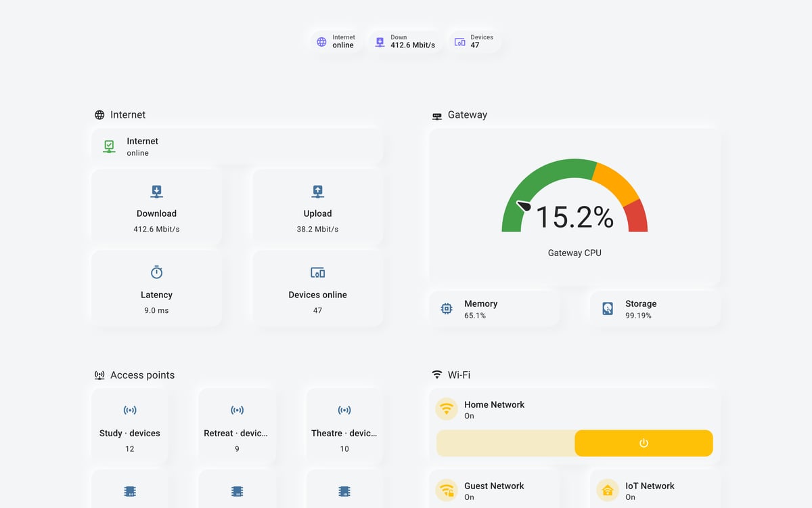Click the Devices online card icon
The width and height of the screenshot is (812, 508).
317,272
